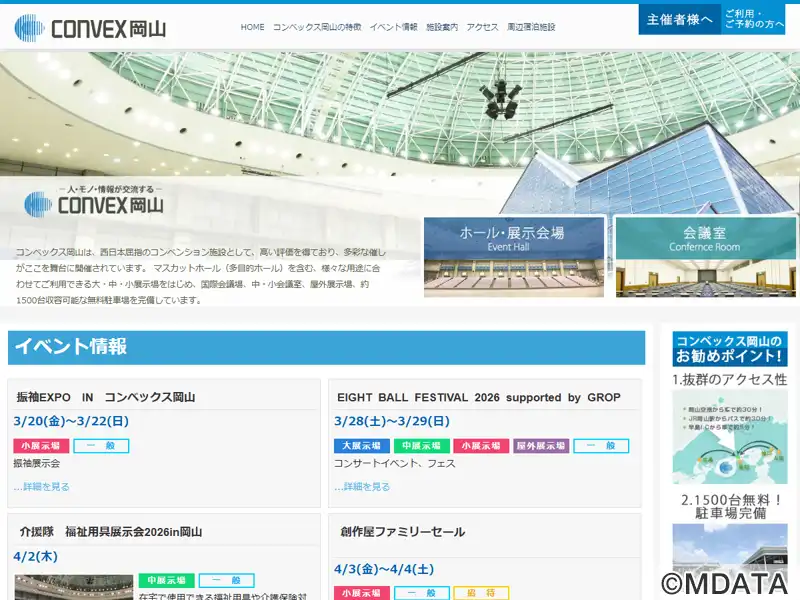Open 周辺宿泊施設 navigation item
The image size is (800, 600).
(531, 27)
